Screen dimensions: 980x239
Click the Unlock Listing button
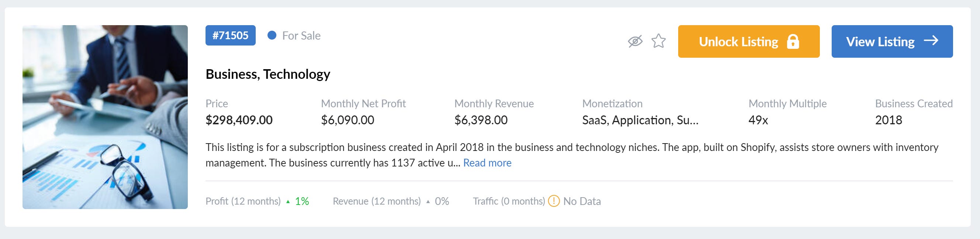point(749,41)
